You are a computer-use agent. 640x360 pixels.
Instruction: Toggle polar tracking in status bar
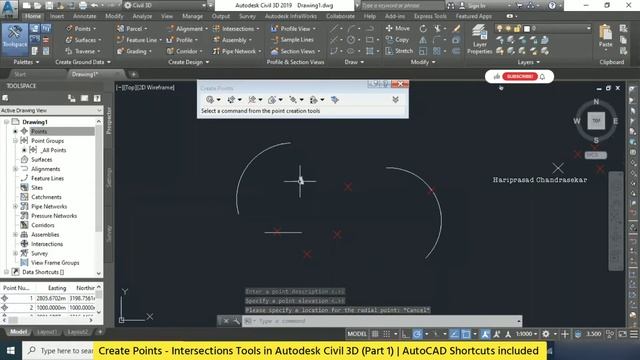417,334
